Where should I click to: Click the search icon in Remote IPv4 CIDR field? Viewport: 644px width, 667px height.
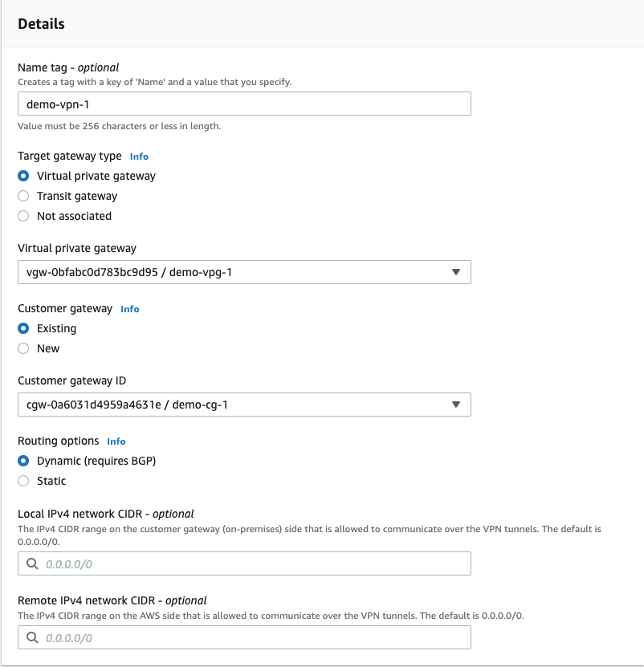tap(32, 637)
